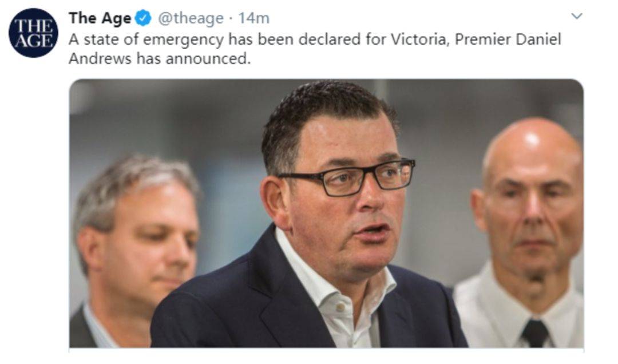Click the Andrews word starting second line
This screenshot has width=618, height=364.
pos(100,59)
